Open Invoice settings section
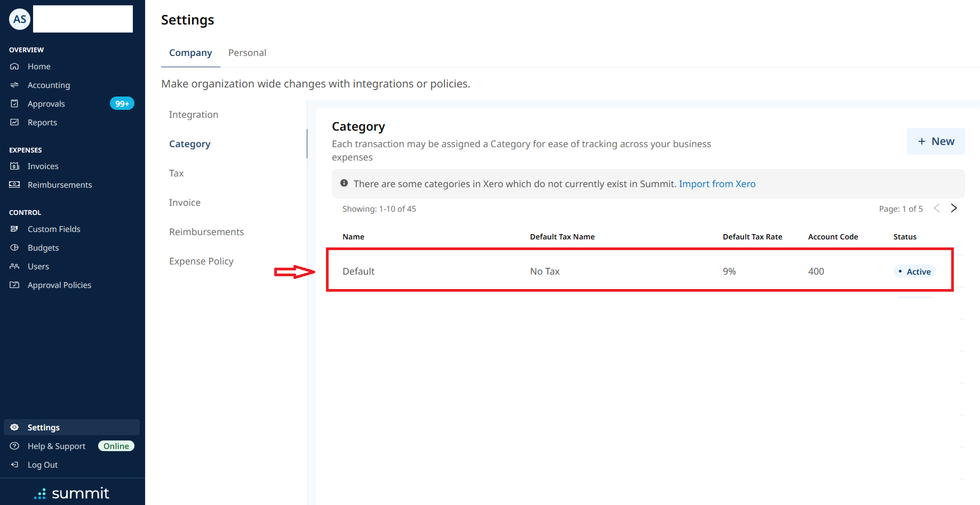 pyautogui.click(x=185, y=203)
